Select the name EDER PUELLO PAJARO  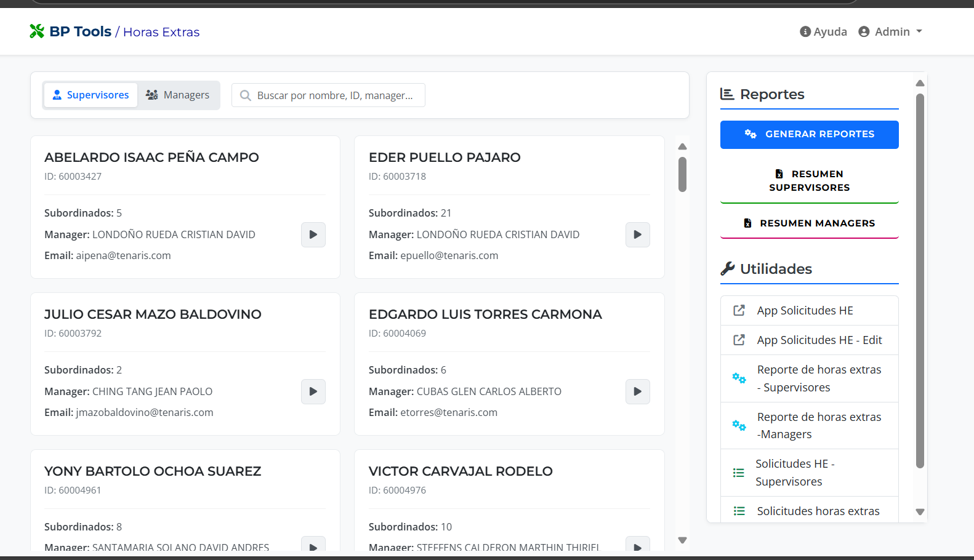pos(445,158)
